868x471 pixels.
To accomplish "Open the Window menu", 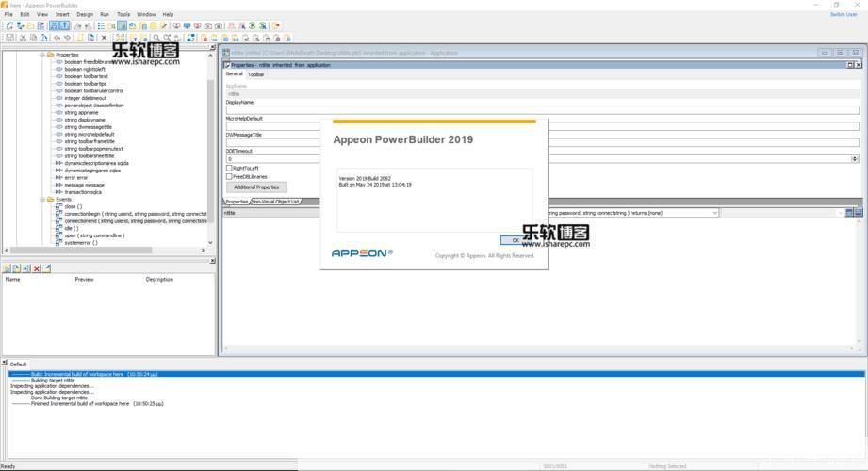I will 146,14.
